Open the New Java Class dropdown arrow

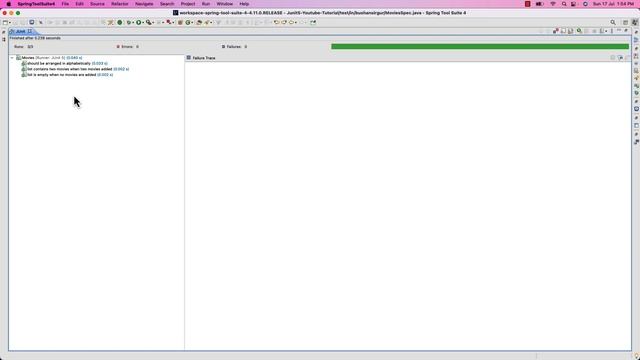[x=192, y=22]
